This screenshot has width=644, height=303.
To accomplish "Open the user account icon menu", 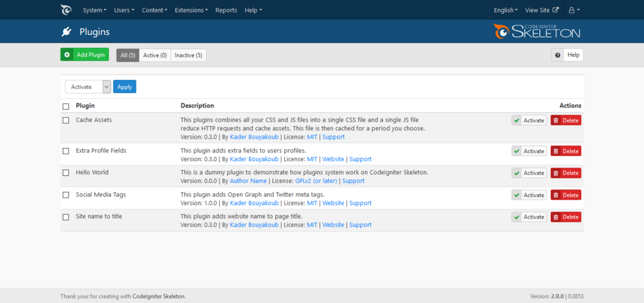I will 574,10.
